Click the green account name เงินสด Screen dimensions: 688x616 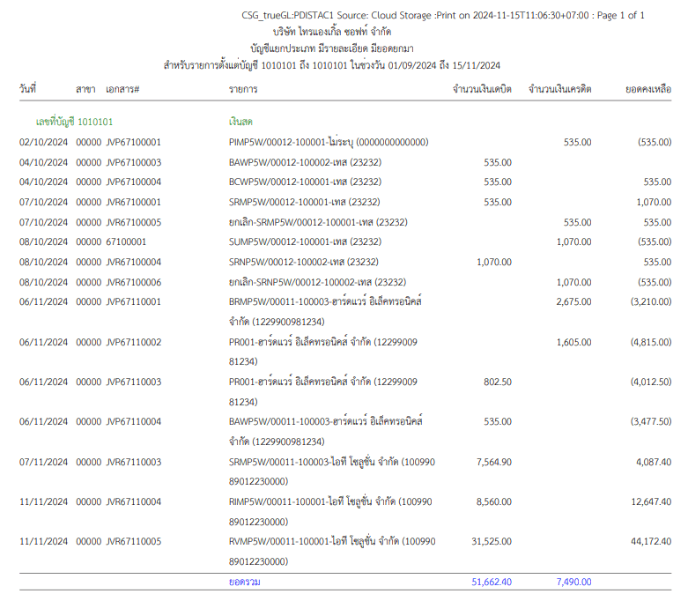(240, 122)
